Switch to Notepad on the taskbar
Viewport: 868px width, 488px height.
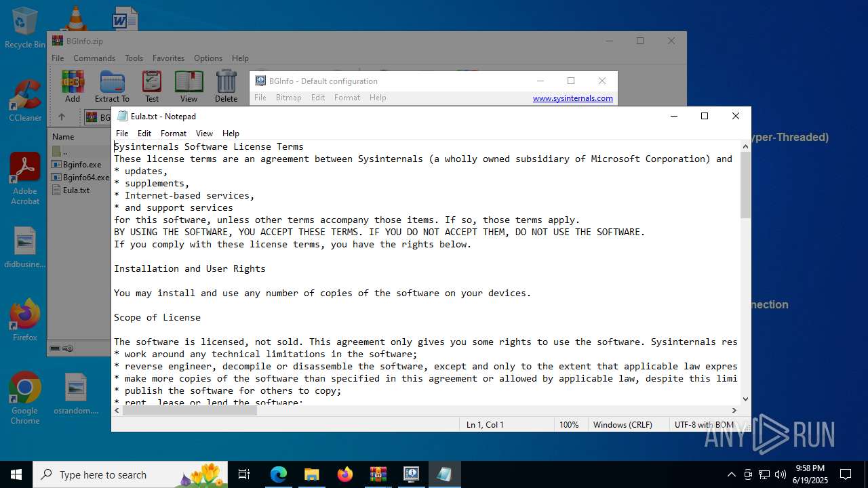[444, 474]
